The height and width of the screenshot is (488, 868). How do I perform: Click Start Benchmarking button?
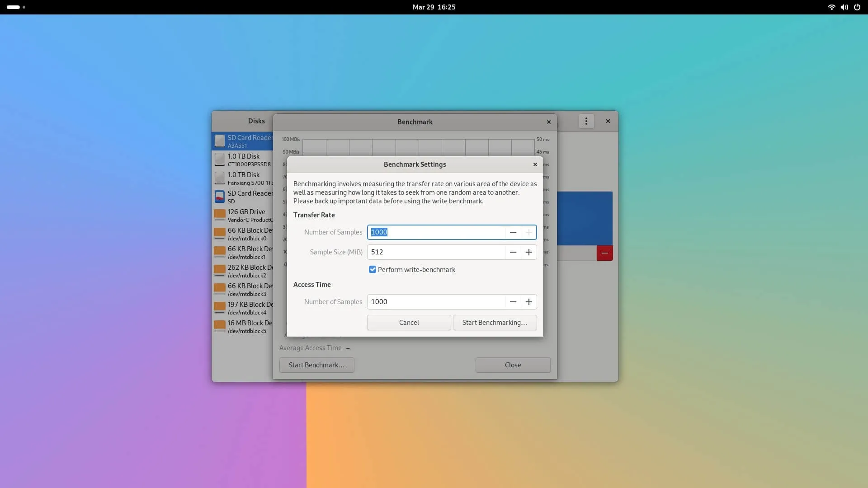[495, 323]
